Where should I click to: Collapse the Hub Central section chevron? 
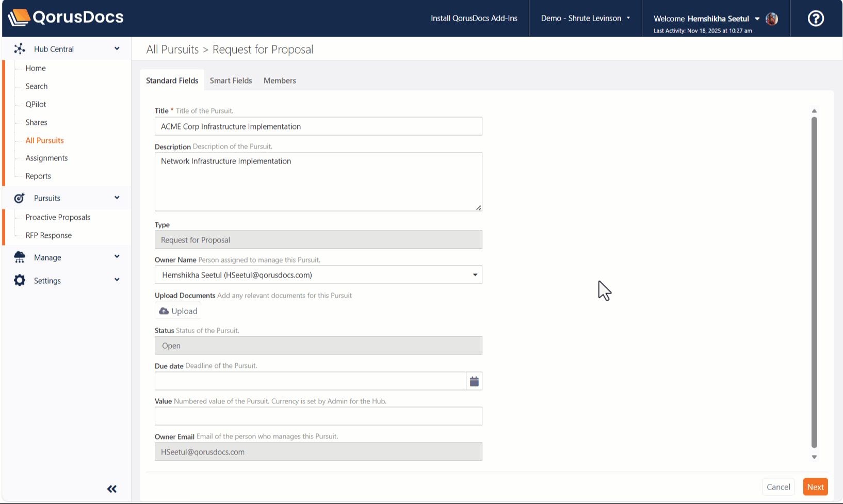coord(117,48)
